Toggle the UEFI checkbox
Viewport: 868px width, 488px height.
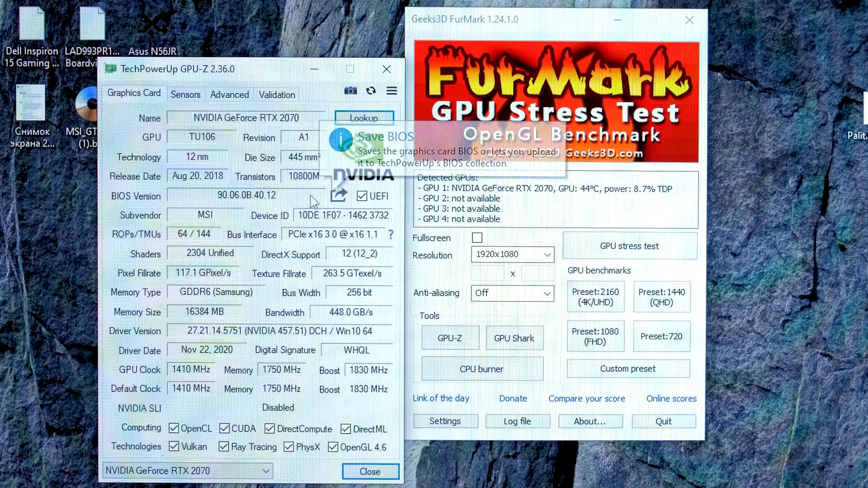click(x=362, y=196)
